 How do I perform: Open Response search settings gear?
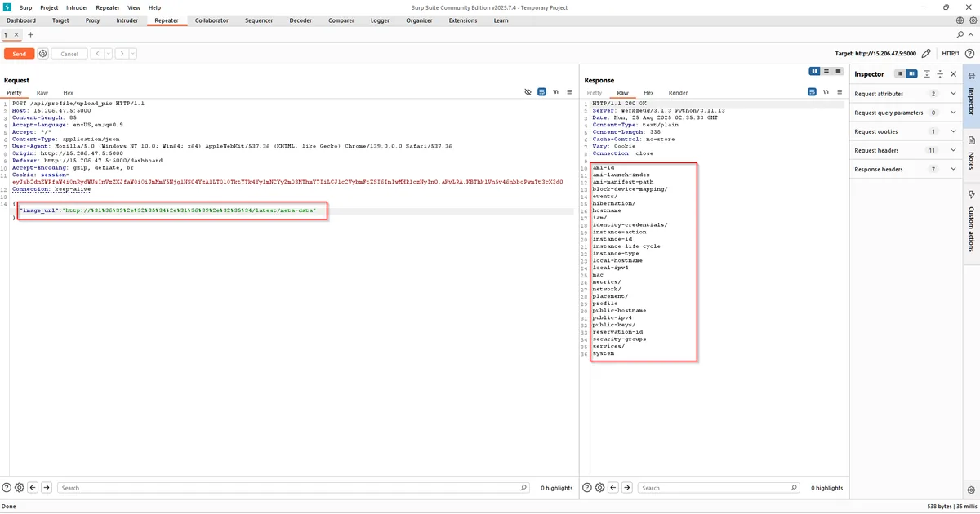pyautogui.click(x=599, y=487)
